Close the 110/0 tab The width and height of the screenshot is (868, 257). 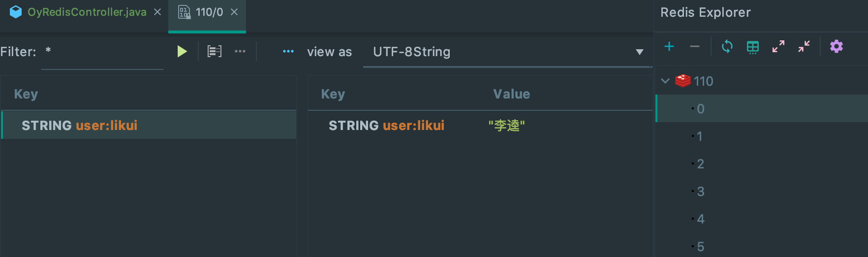pos(234,12)
